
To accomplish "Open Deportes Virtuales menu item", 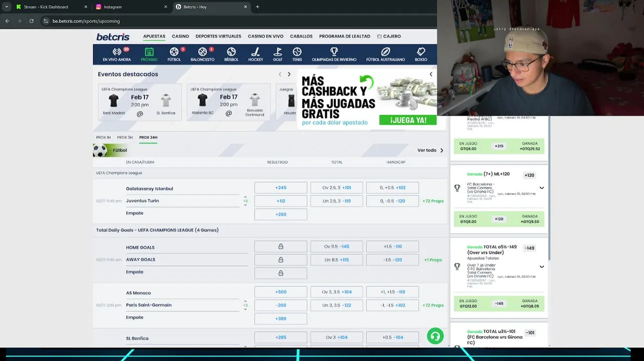I will pos(218,36).
